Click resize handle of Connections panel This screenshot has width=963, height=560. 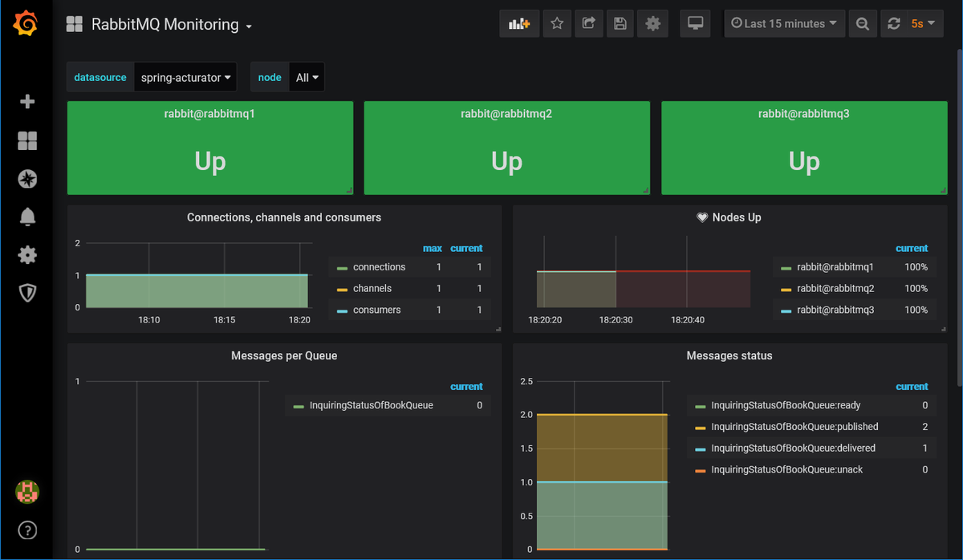point(498,329)
